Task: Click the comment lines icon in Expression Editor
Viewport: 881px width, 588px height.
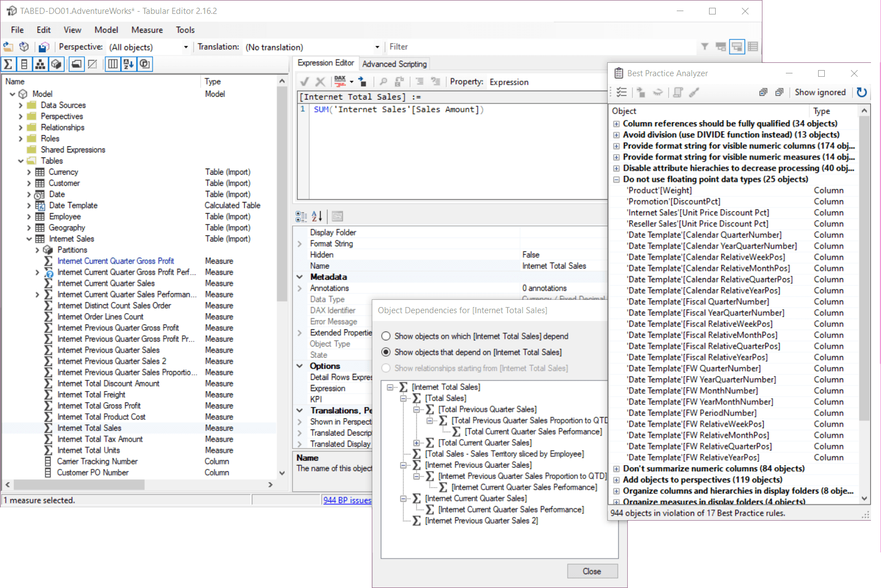Action: point(419,82)
